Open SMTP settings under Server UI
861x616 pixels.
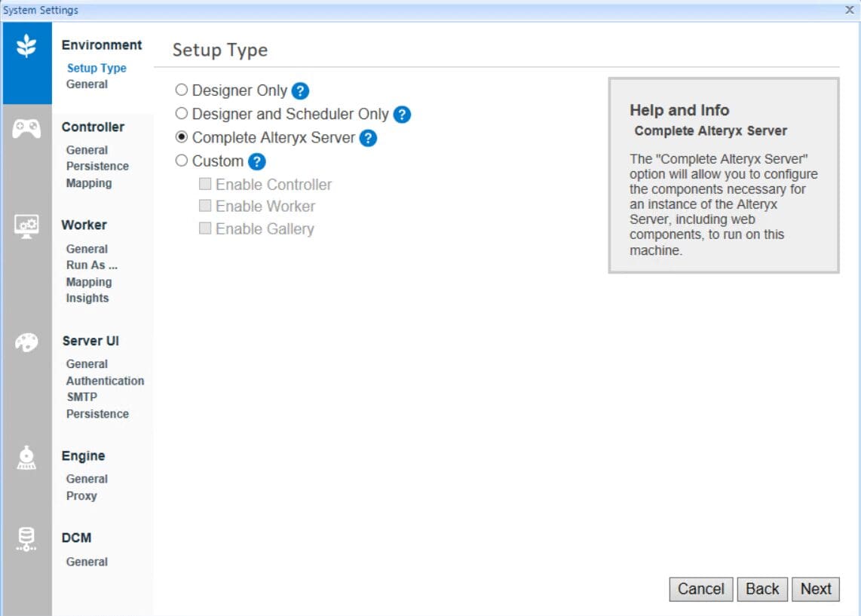(x=83, y=397)
